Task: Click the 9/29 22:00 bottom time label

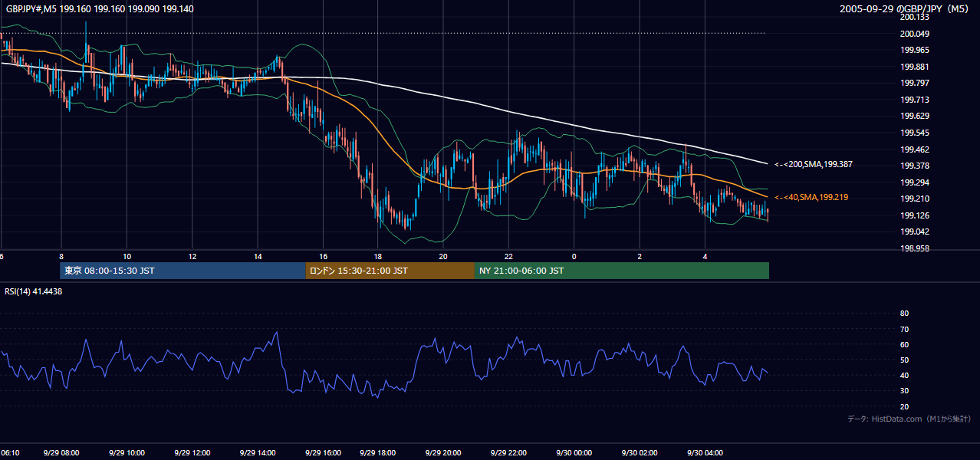Action: [508, 452]
